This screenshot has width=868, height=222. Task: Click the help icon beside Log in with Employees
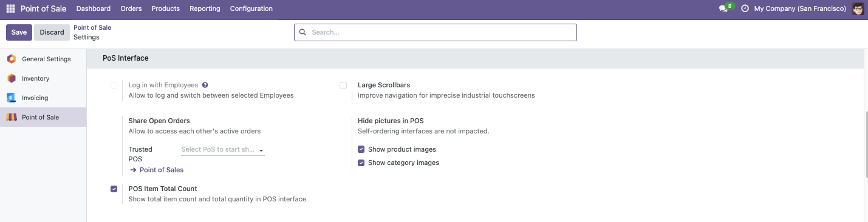[x=205, y=85]
